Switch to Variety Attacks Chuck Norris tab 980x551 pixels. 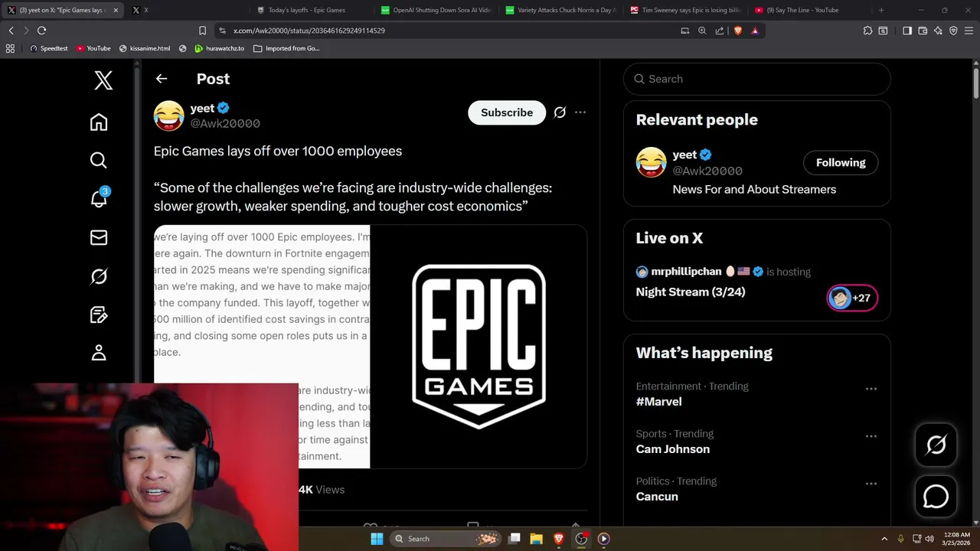pos(560,10)
